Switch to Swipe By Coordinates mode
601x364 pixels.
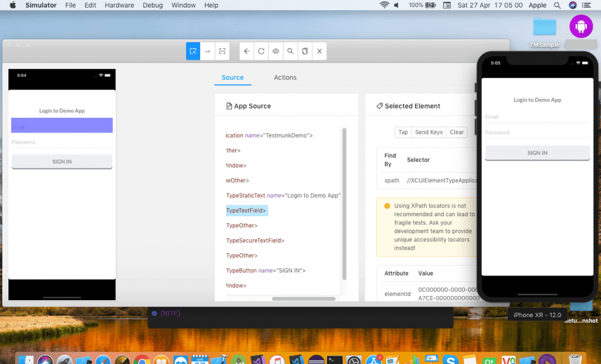point(208,52)
